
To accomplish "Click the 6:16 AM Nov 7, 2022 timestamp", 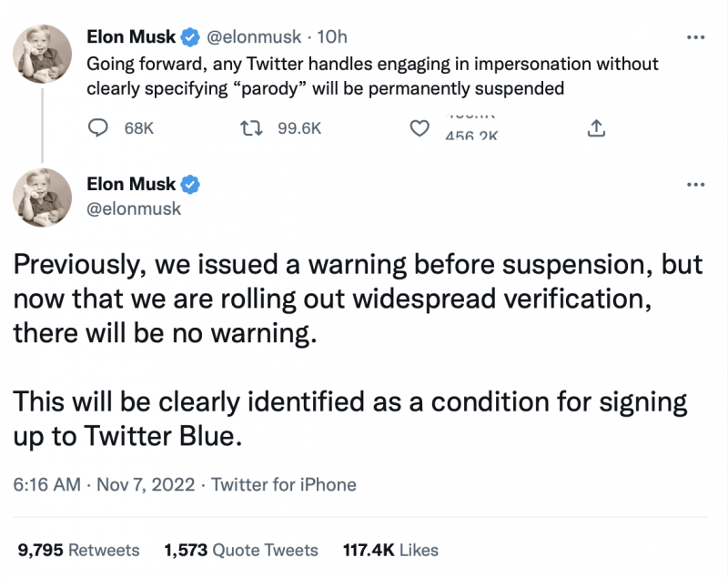I will point(104,484).
